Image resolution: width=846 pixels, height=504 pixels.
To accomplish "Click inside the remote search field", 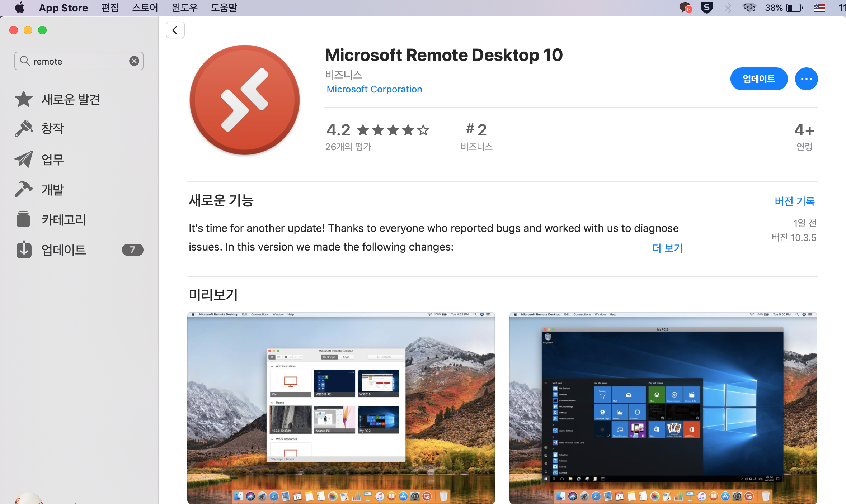I will [x=79, y=61].
